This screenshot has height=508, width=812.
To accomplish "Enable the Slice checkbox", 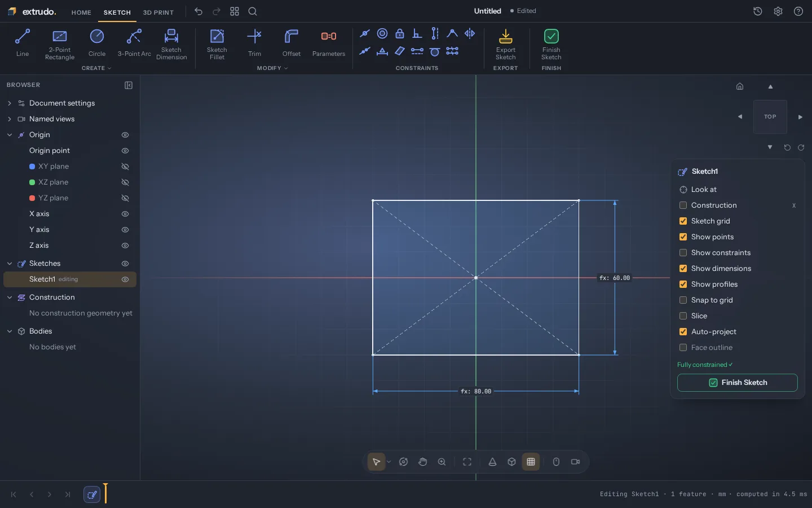I will (683, 316).
